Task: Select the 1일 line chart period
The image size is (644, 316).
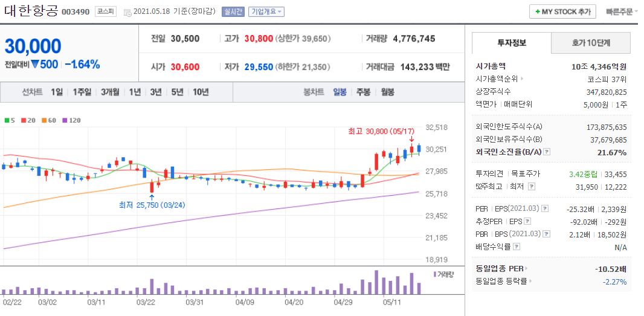Action: 57,92
